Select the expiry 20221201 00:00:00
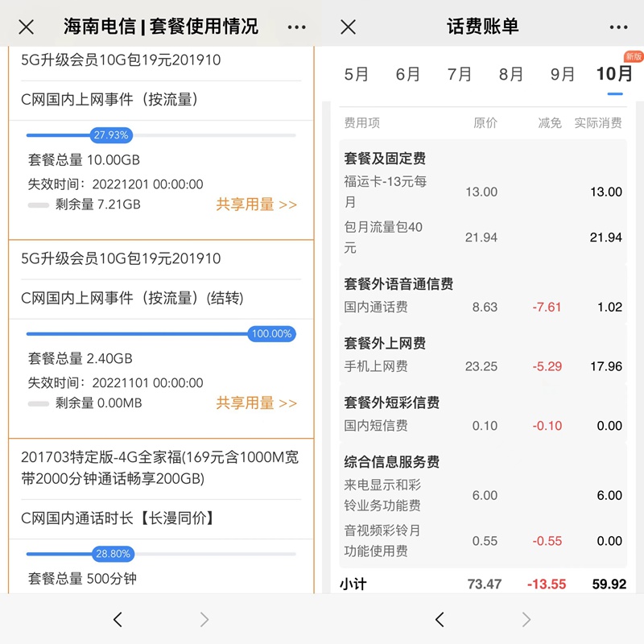 [147, 184]
